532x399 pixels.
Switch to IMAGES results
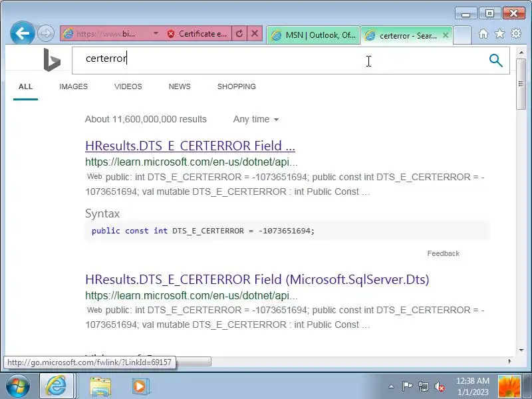(x=73, y=86)
